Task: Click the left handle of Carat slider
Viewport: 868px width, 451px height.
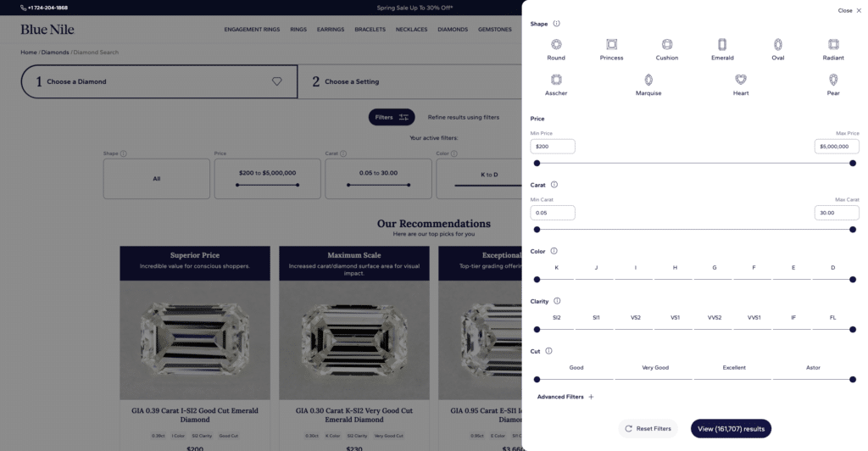Action: point(537,230)
